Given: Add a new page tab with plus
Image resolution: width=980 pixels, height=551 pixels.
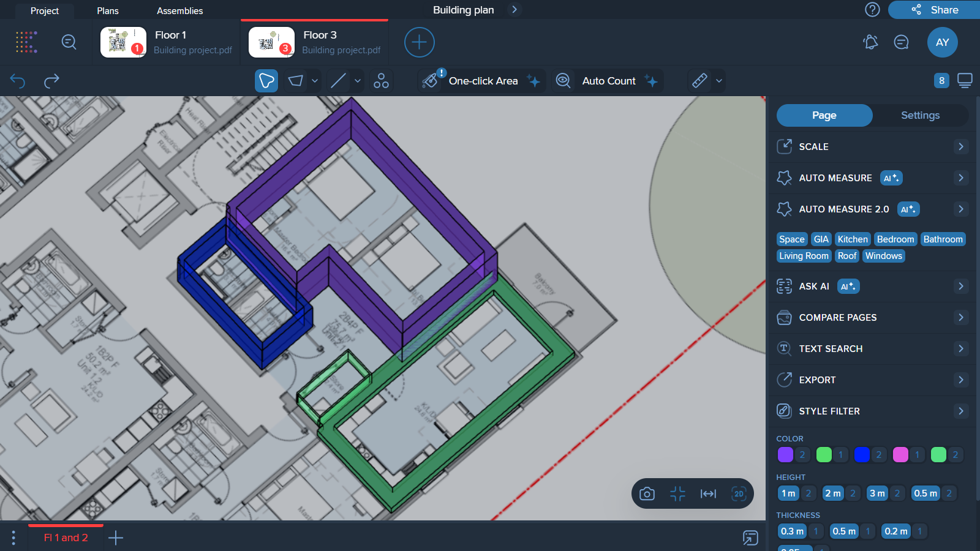Looking at the screenshot, I should 116,538.
